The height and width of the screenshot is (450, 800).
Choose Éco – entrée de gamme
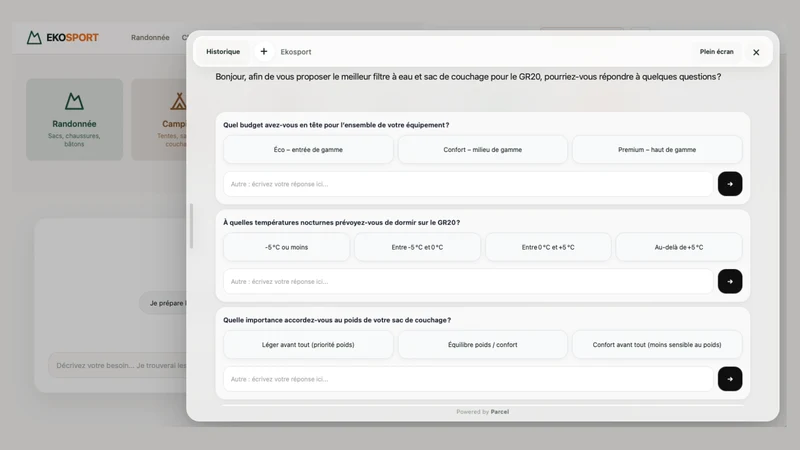tap(308, 149)
